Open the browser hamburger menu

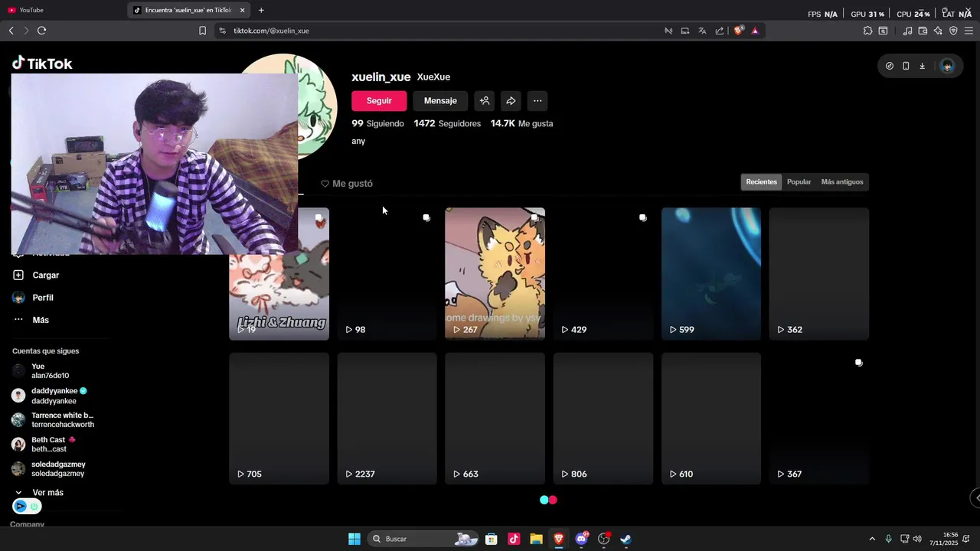pos(969,31)
